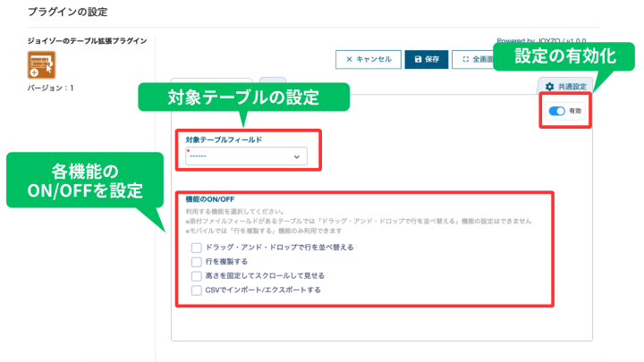The width and height of the screenshot is (644, 362).
Task: Click the X icon on キャンセル button
Action: (349, 59)
